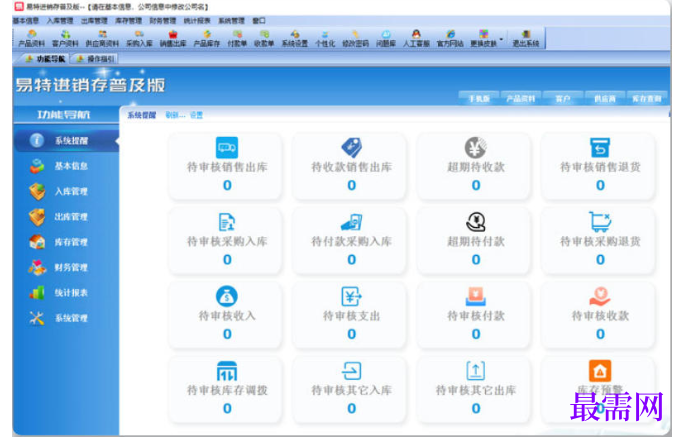Open the 入库管理 menu in the menu bar

[60, 20]
